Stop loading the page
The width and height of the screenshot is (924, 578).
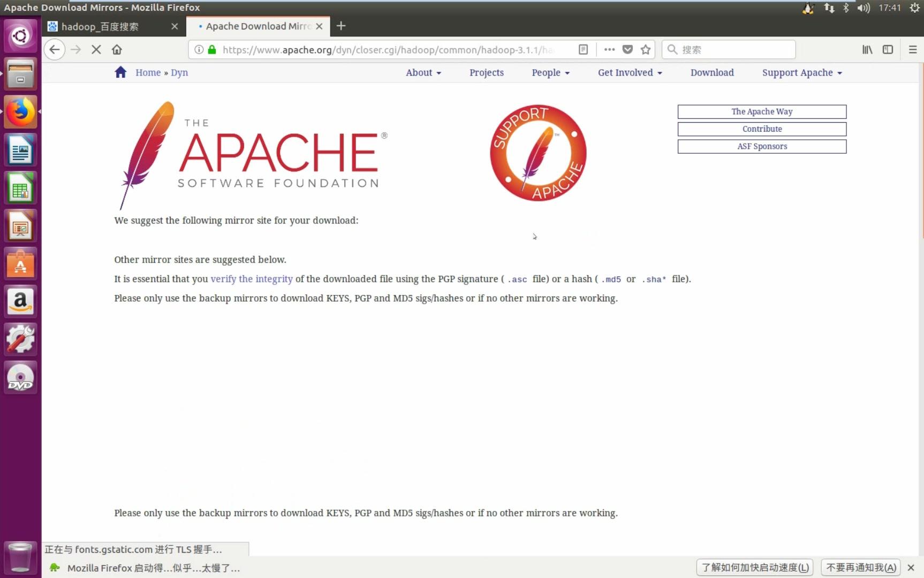pyautogui.click(x=96, y=49)
